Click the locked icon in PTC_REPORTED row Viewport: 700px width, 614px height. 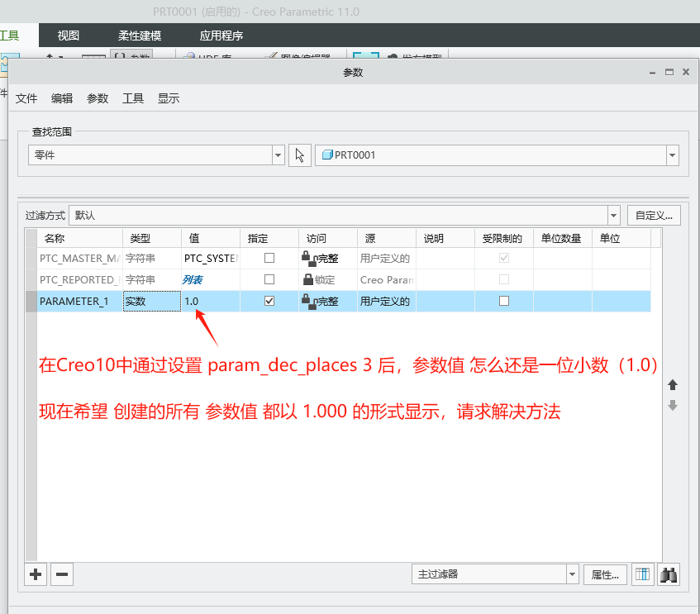[308, 280]
